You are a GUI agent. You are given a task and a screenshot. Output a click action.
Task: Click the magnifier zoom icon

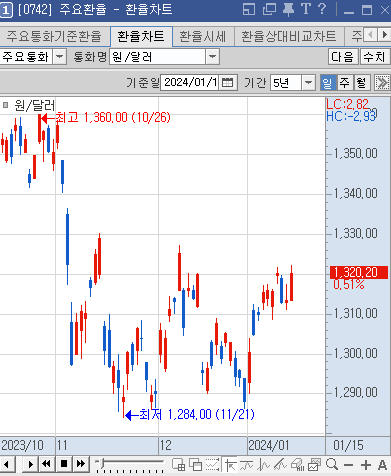(332, 464)
